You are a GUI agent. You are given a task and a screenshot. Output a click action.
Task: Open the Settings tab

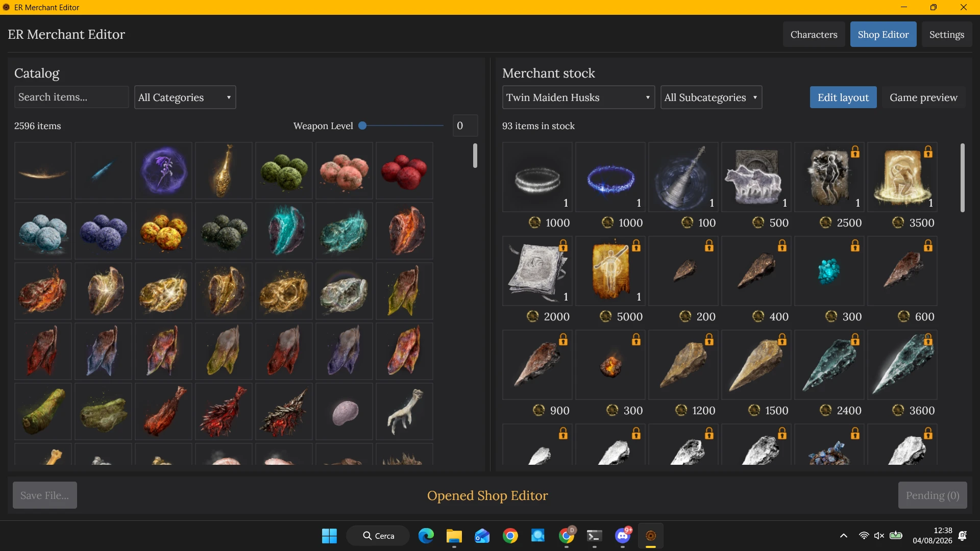[947, 34]
